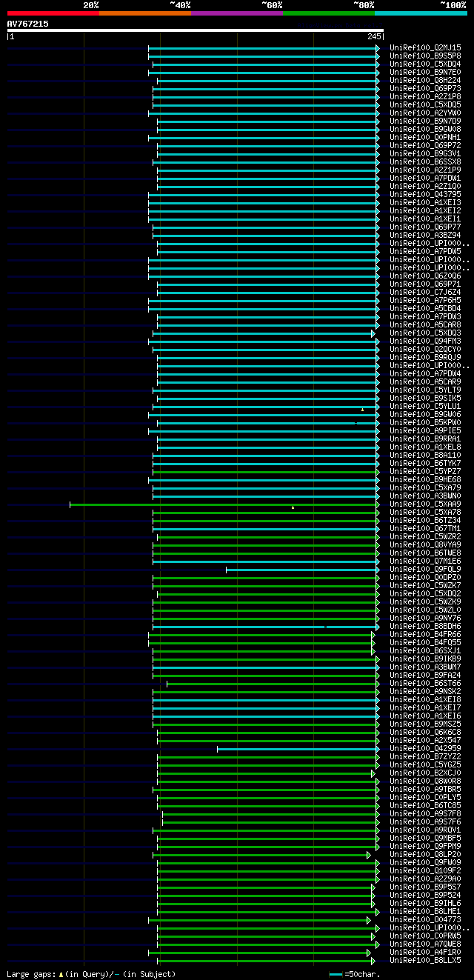
Task: Select UniRef100_B9HE68 label
Action: point(425,479)
